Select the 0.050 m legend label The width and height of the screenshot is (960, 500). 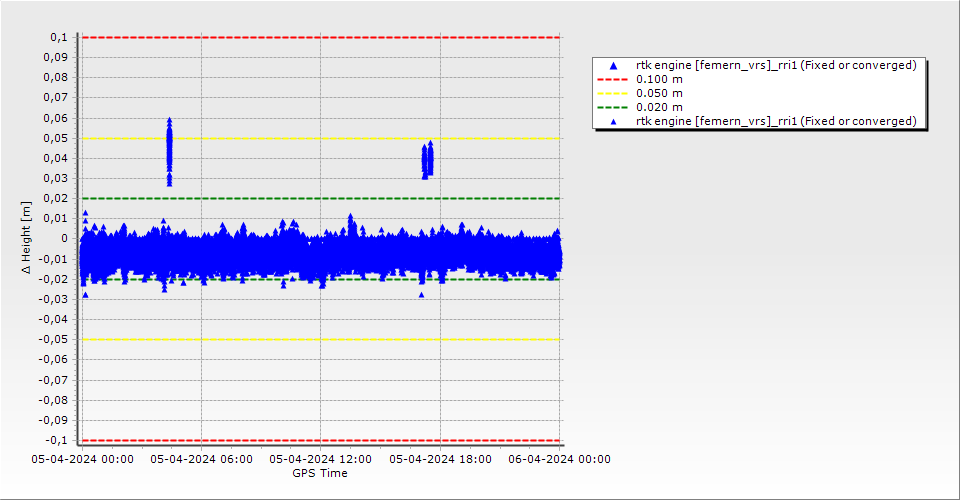point(660,93)
